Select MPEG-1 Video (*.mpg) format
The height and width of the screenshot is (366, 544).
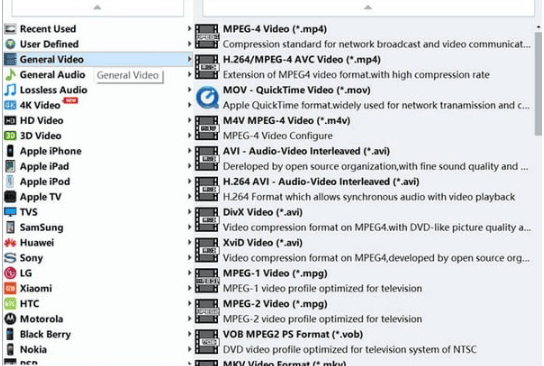click(x=364, y=281)
